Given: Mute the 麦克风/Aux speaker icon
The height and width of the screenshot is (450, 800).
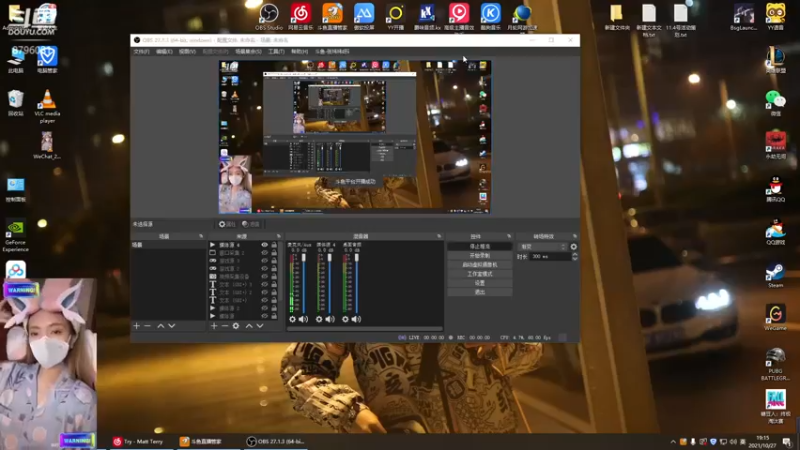Looking at the screenshot, I should coord(303,319).
